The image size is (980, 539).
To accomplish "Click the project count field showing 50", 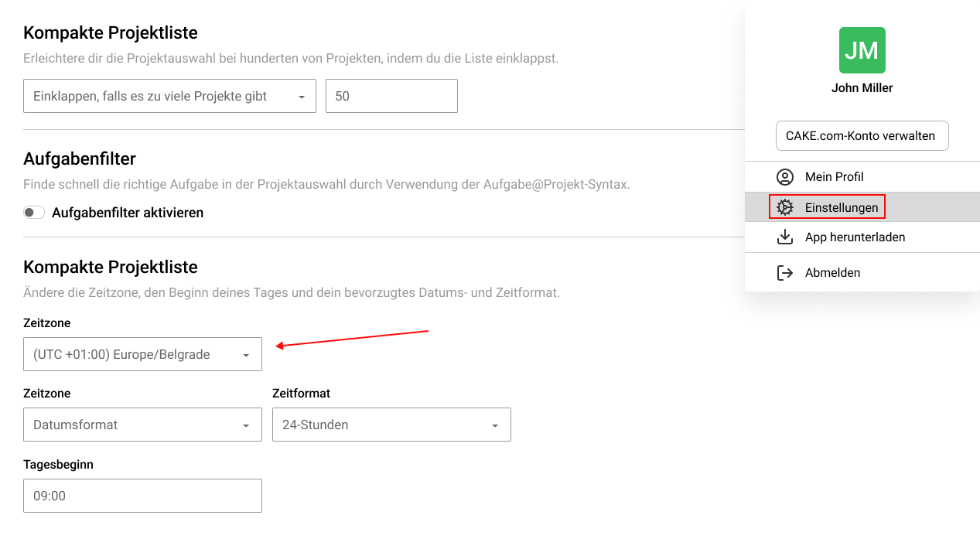I will click(x=391, y=96).
